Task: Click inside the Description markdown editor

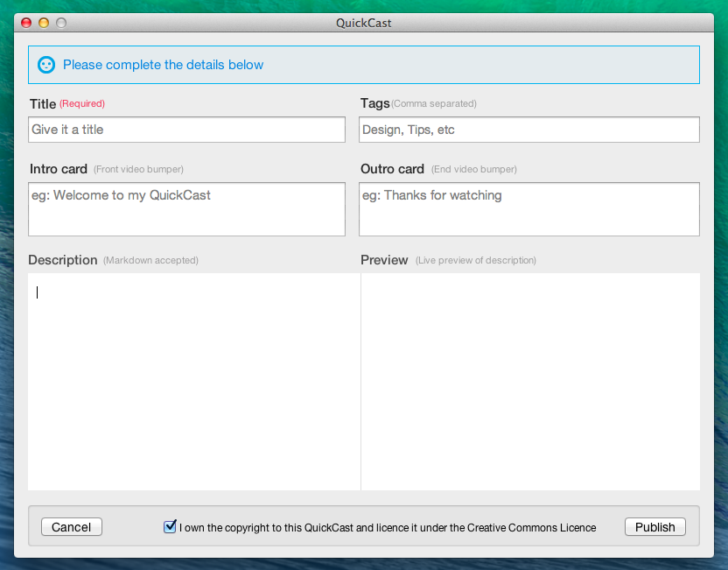Action: point(194,382)
